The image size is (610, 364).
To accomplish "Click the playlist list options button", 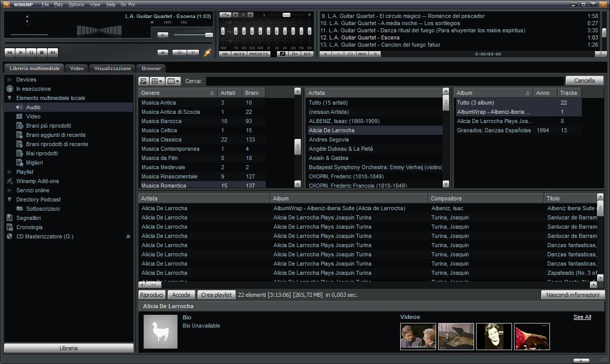I will [x=375, y=54].
